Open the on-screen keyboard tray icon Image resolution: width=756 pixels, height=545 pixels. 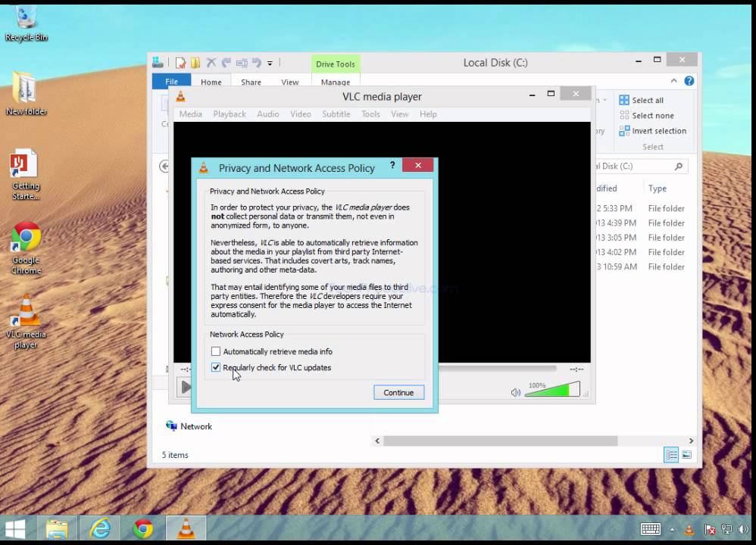pos(651,529)
